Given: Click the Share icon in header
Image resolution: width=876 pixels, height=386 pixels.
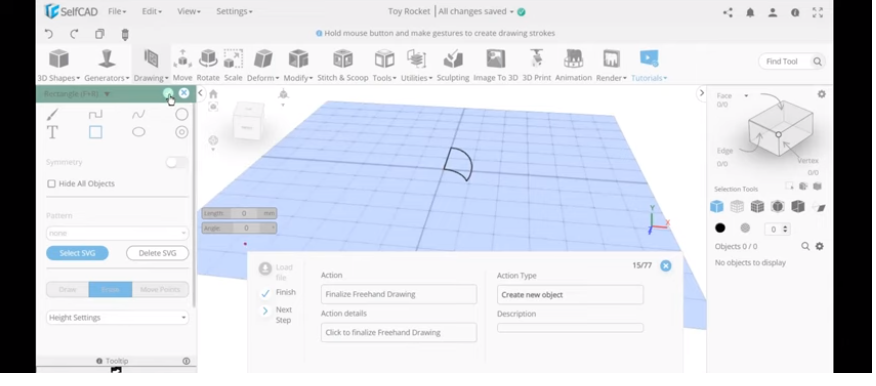Looking at the screenshot, I should [x=727, y=12].
